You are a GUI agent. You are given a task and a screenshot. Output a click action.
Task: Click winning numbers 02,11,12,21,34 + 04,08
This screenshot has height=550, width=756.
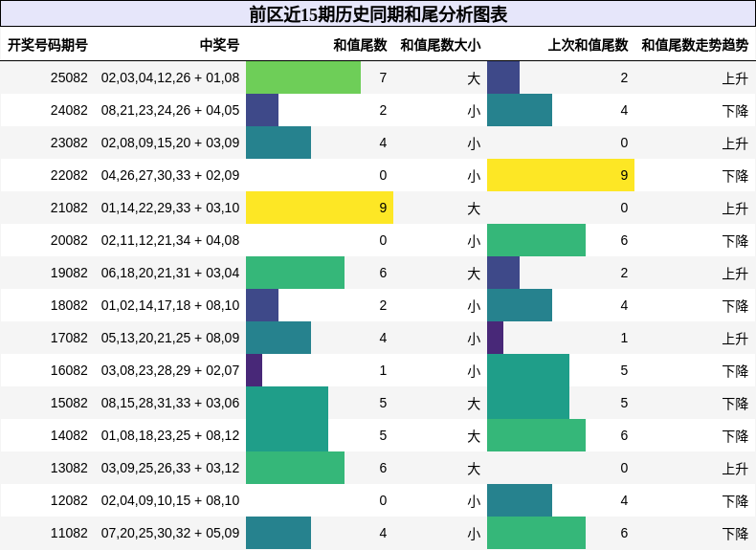coord(170,240)
